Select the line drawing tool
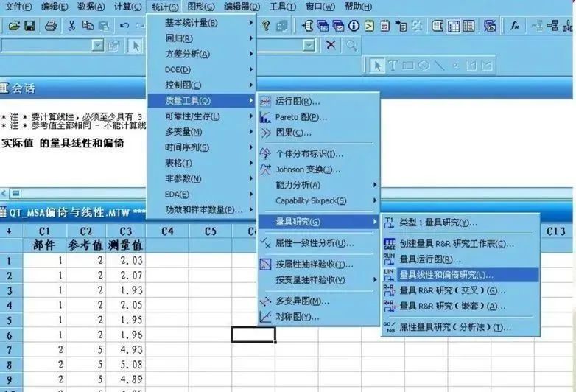576x392 pixels. (x=439, y=66)
